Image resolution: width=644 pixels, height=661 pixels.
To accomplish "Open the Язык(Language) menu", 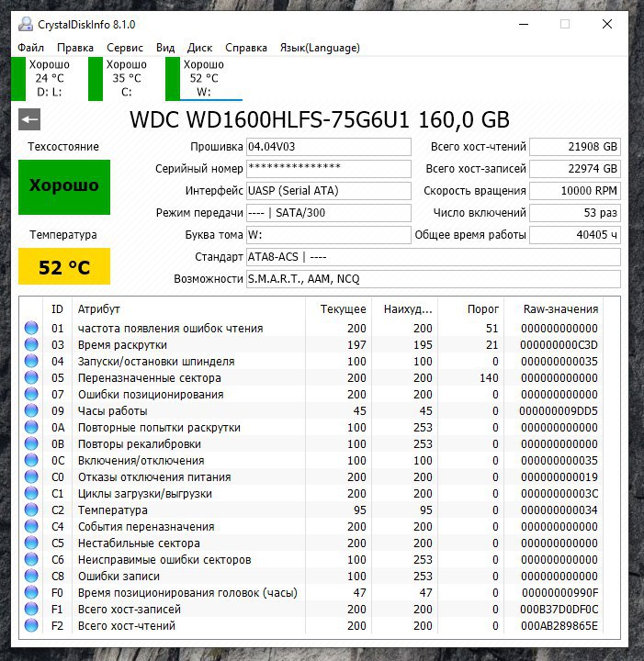I will tap(320, 48).
